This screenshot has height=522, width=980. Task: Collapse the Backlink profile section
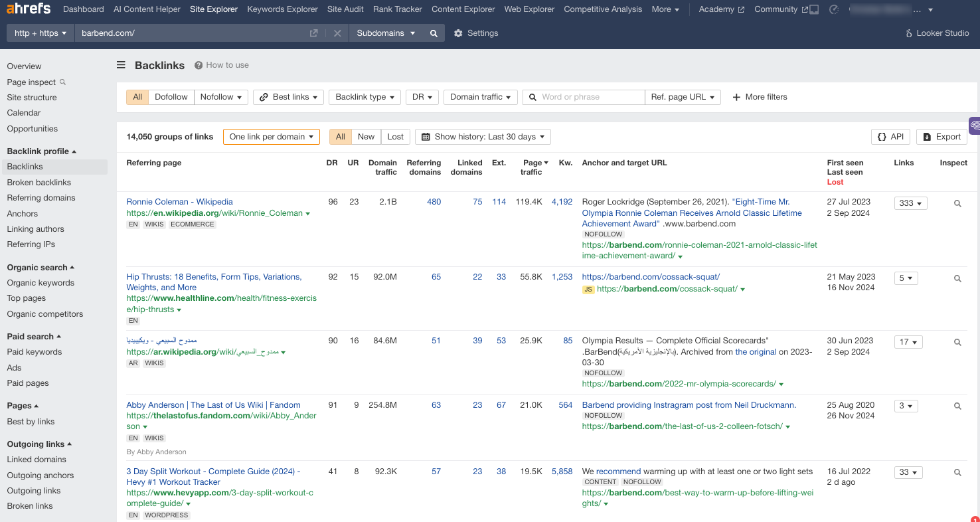(x=42, y=151)
